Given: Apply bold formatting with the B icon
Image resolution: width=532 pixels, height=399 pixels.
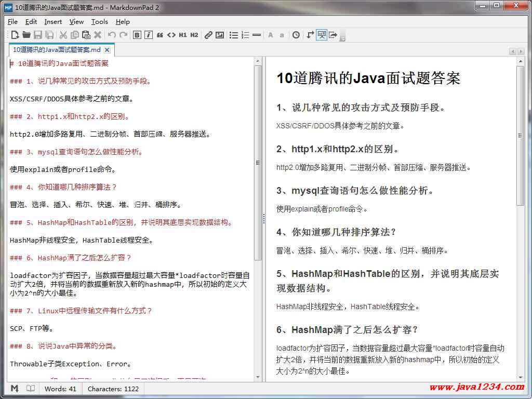Looking at the screenshot, I should 137,35.
